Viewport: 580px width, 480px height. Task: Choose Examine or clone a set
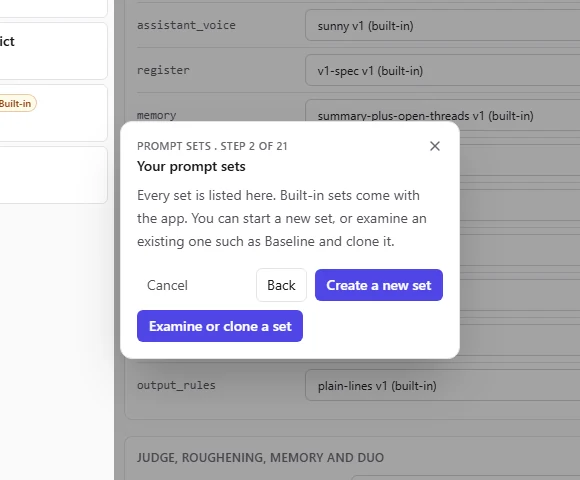point(220,326)
